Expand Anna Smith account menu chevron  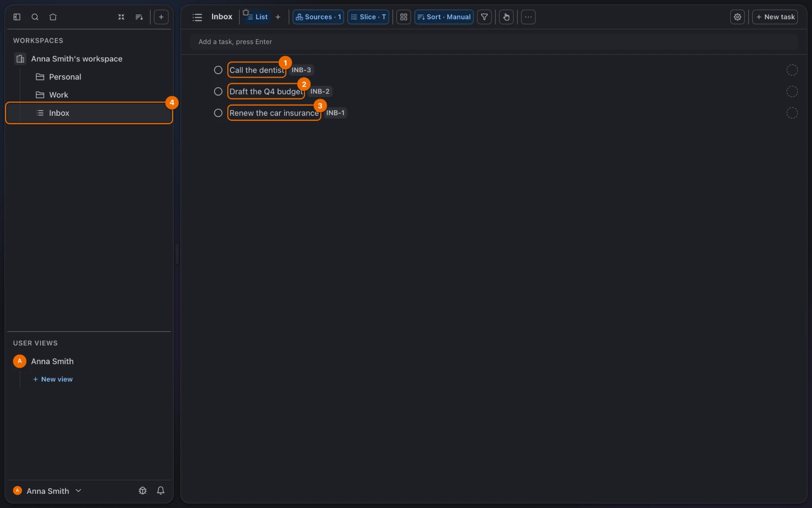78,490
